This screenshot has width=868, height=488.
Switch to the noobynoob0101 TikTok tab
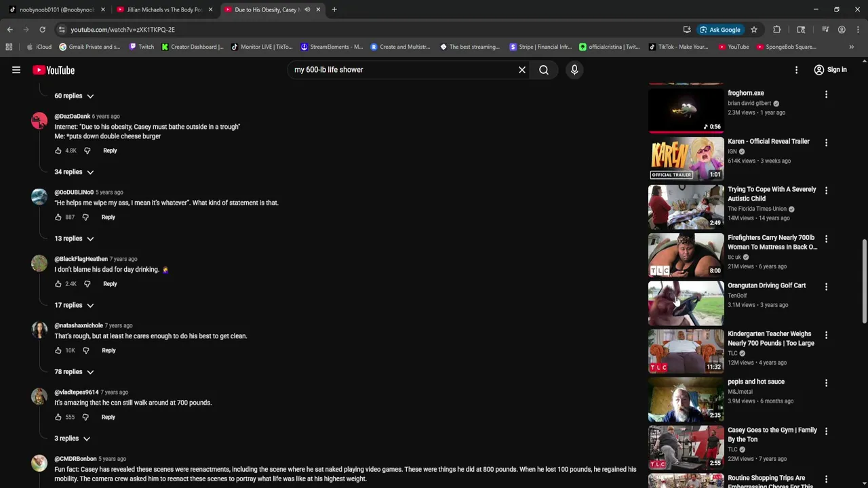[x=57, y=9]
